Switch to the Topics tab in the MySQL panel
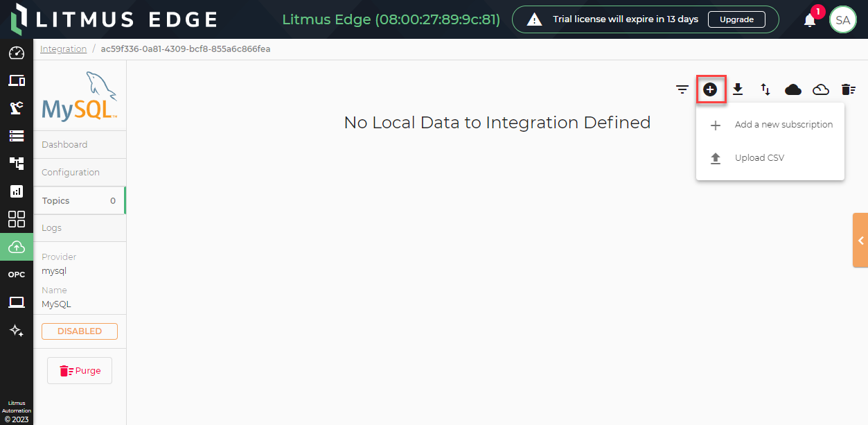Viewport: 868px width, 425px height. 56,200
